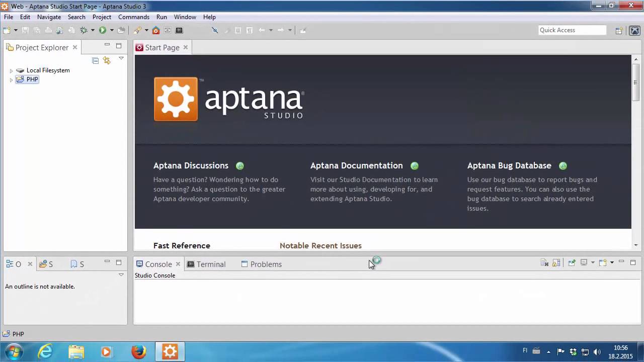644x362 pixels.
Task: Select the Web perspective icon
Action: 634,30
